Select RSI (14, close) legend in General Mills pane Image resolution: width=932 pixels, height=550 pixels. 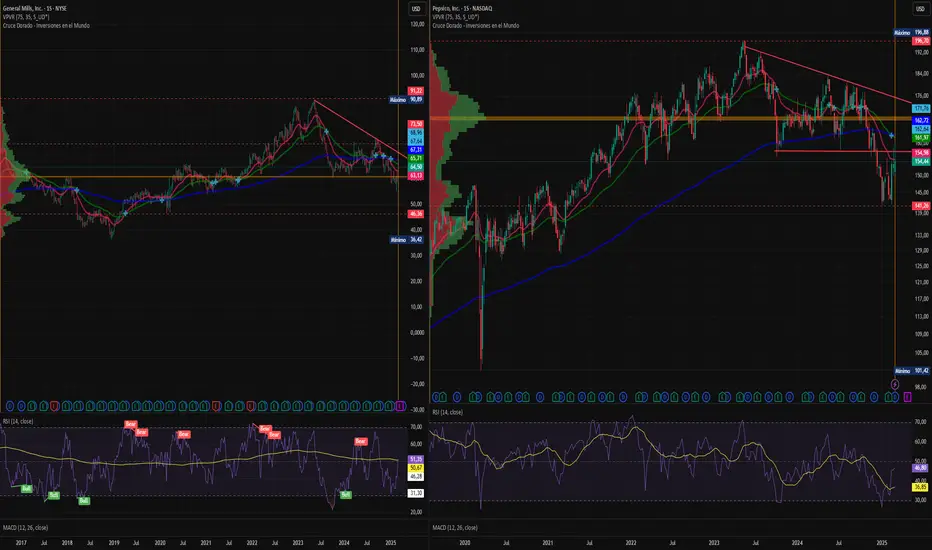(18, 421)
